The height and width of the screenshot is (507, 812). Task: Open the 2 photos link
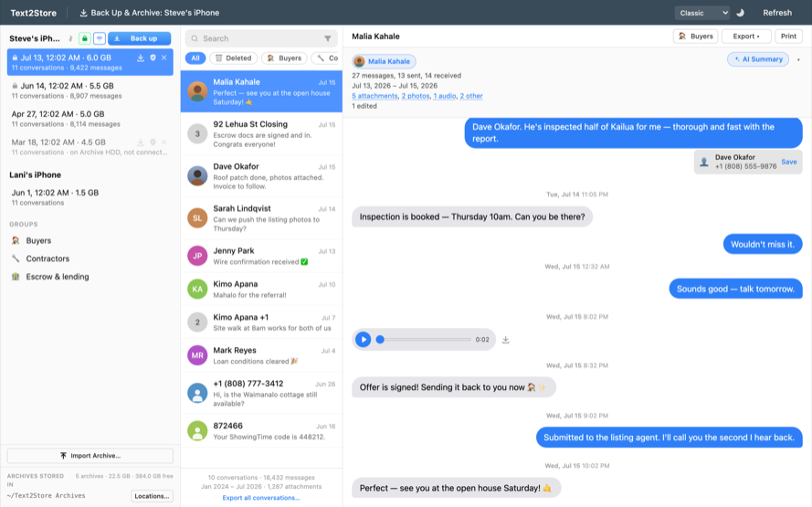416,96
